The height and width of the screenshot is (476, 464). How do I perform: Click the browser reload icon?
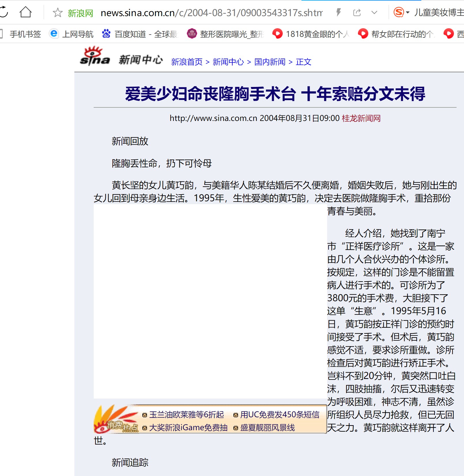3,12
